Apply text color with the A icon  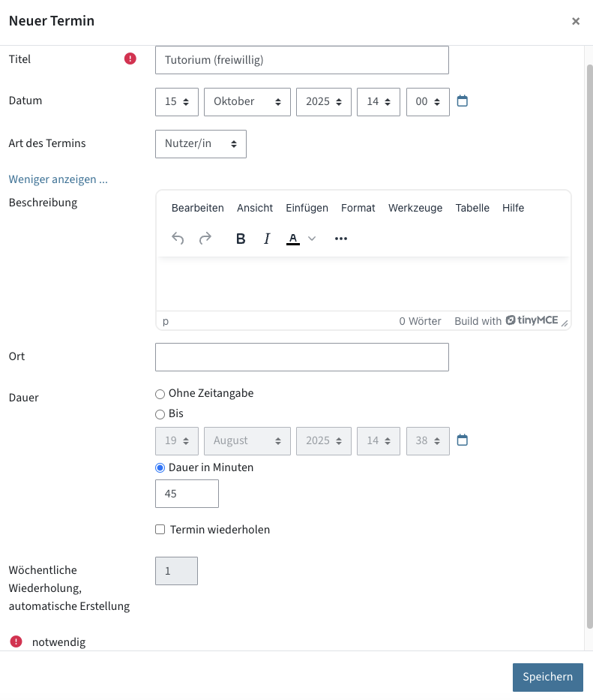[292, 239]
